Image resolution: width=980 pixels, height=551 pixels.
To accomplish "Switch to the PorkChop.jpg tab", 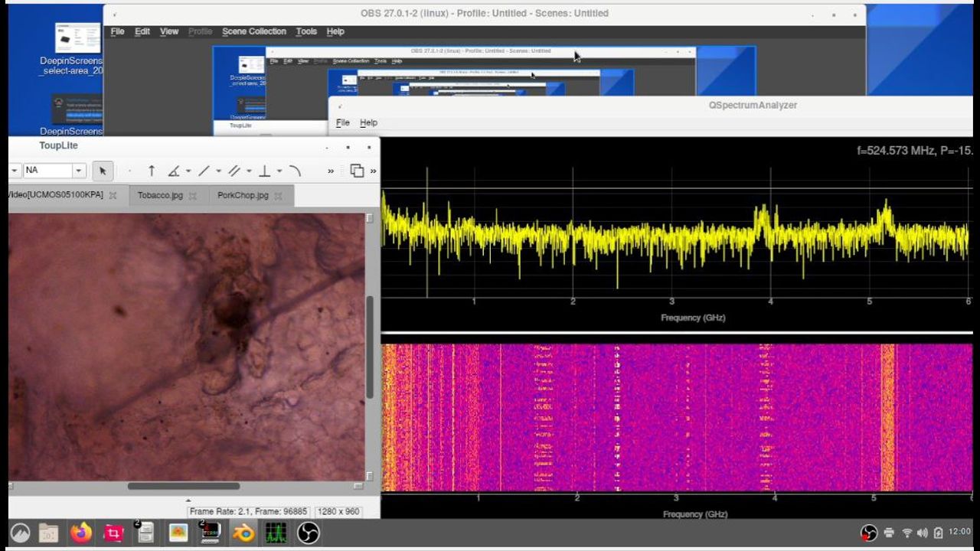I will (x=243, y=195).
